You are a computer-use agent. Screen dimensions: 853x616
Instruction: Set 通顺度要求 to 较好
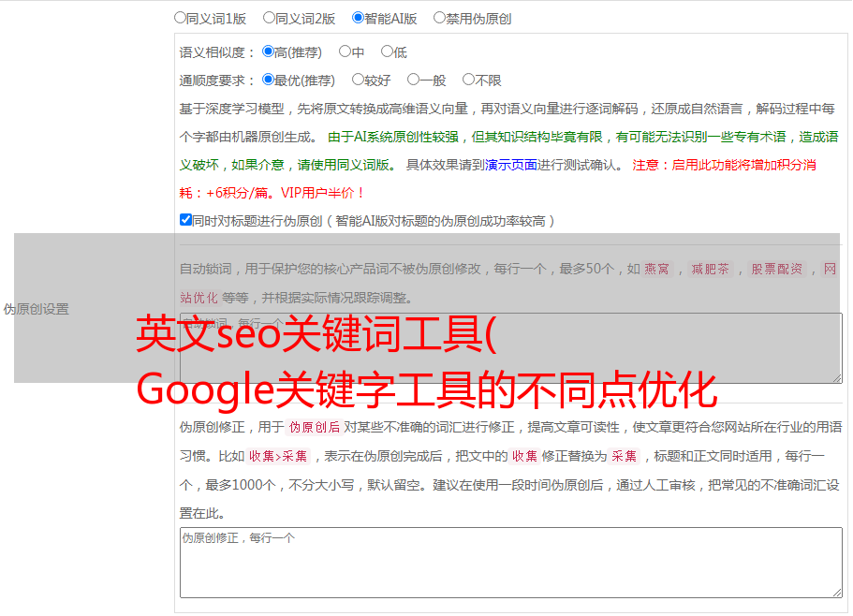click(358, 80)
